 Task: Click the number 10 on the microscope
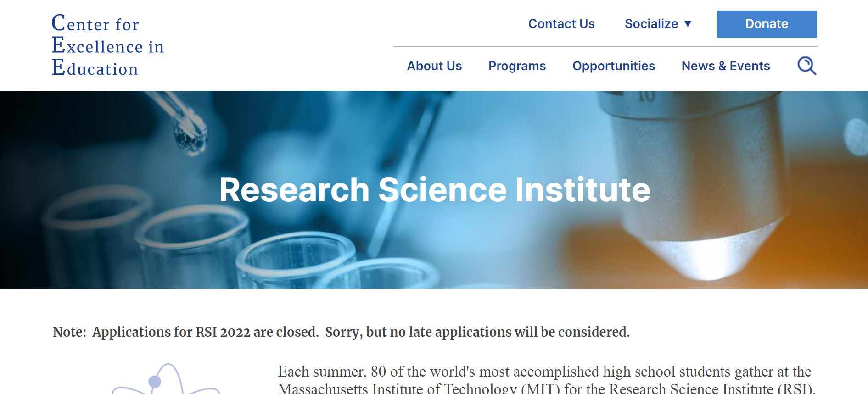coord(646,96)
